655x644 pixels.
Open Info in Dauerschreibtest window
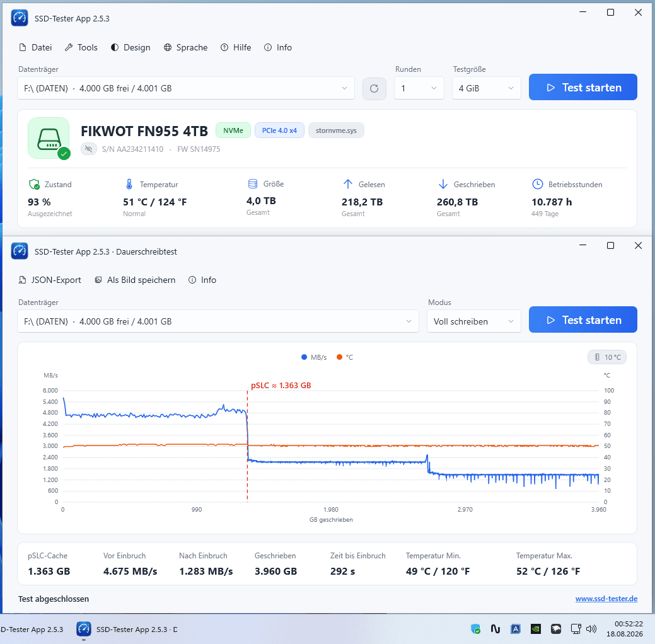point(202,280)
